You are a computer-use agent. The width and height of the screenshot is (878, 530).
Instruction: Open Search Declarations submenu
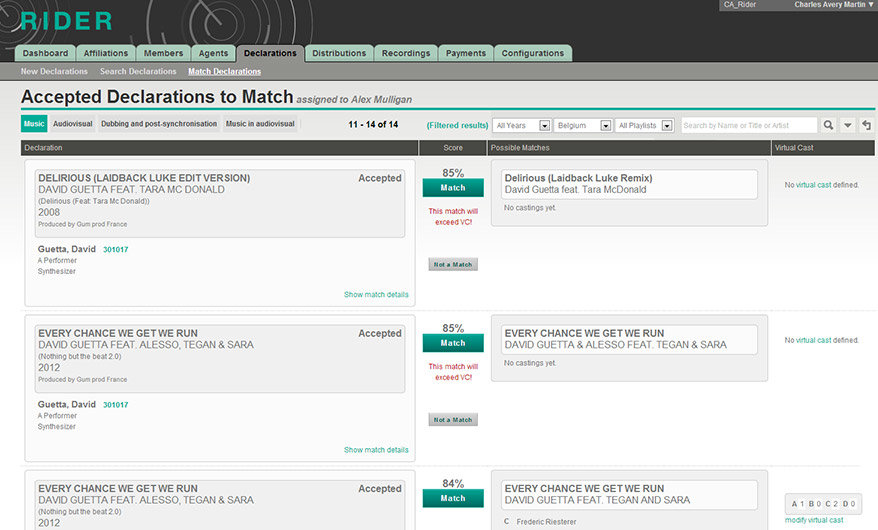(x=138, y=72)
